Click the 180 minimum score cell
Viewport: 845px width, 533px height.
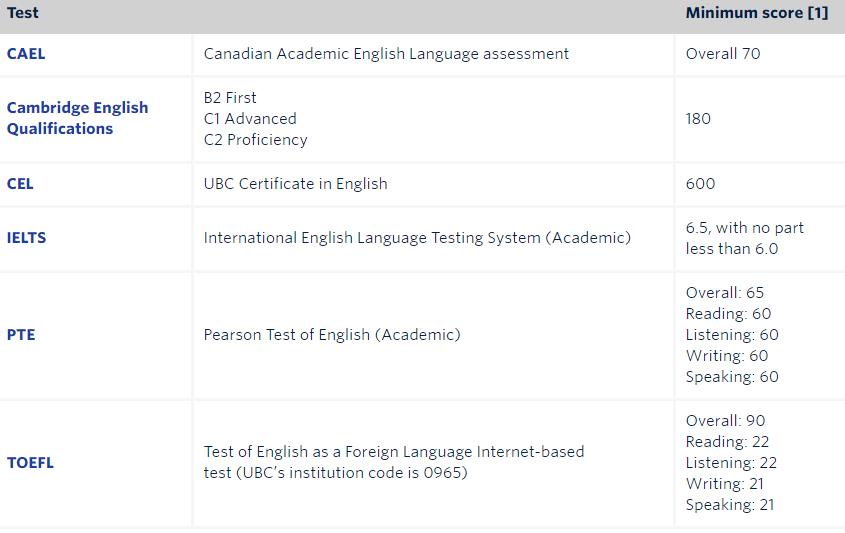click(x=698, y=119)
